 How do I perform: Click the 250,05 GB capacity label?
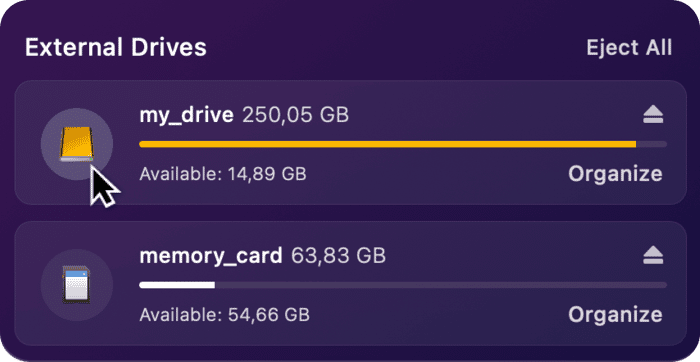(x=296, y=116)
